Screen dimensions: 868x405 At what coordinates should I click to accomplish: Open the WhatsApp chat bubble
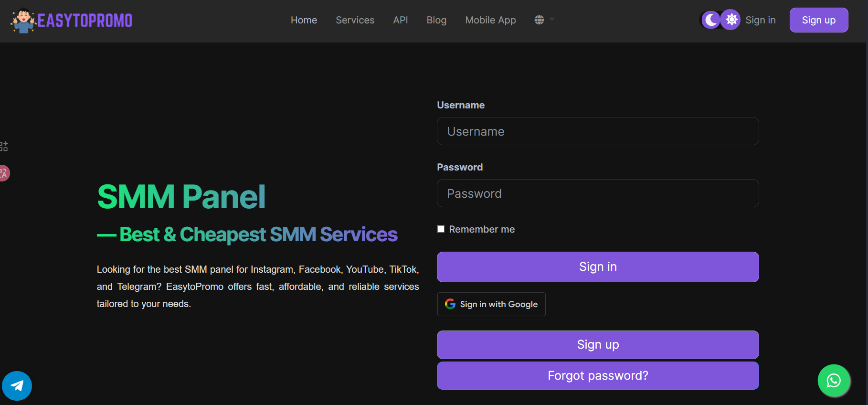coord(834,381)
